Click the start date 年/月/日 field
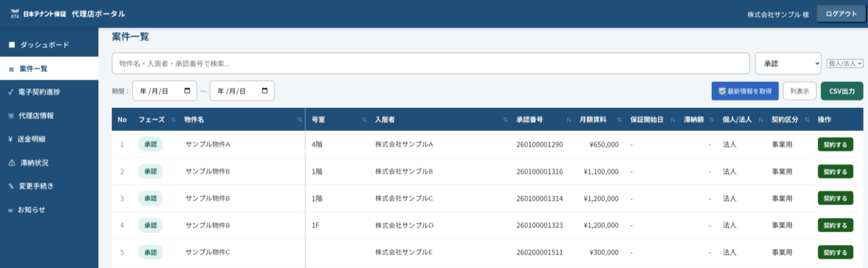This screenshot has height=268, width=868. pos(164,91)
